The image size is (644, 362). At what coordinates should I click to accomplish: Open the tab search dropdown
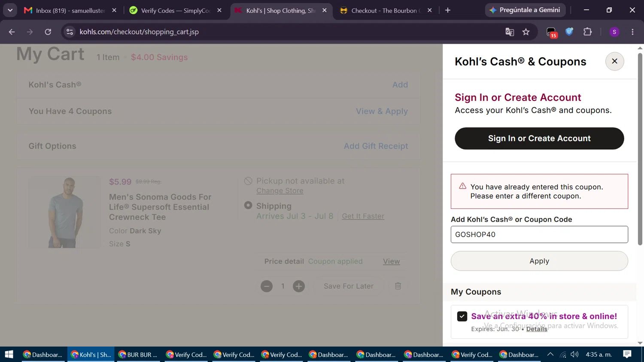10,10
